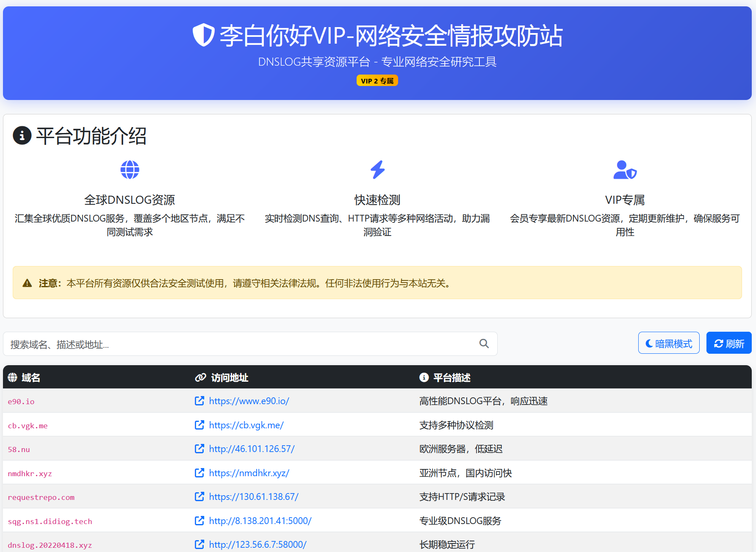The height and width of the screenshot is (552, 756).
Task: Click the globe icon above 全球DNSLOG资源
Action: (x=130, y=170)
